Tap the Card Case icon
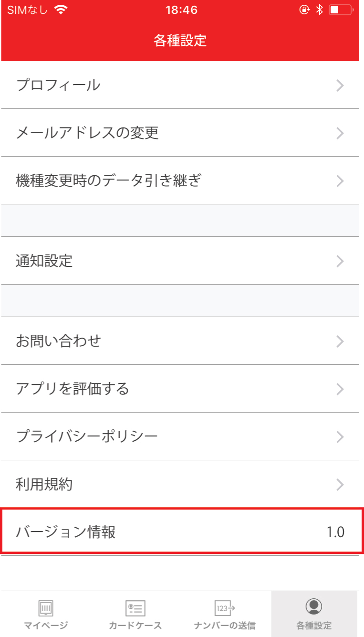364x637 pixels. [x=135, y=608]
